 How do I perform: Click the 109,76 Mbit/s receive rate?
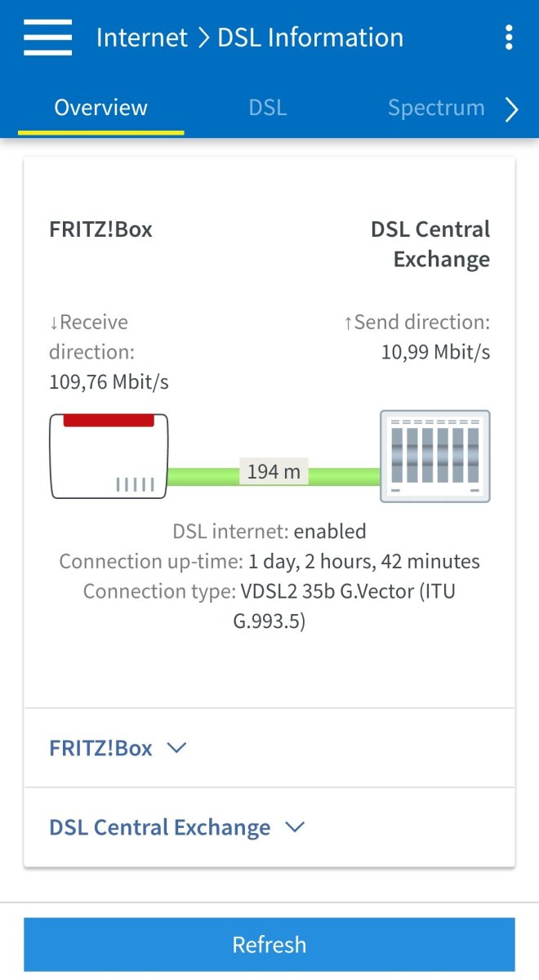[x=109, y=381]
